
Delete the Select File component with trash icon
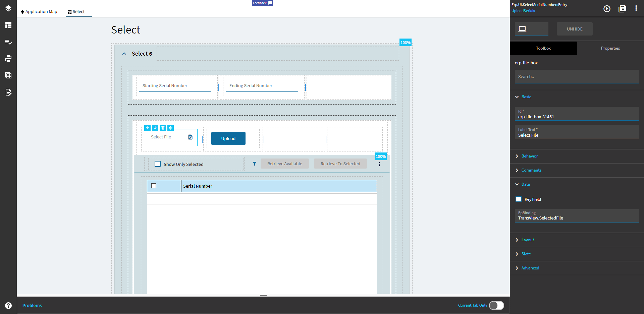(163, 128)
